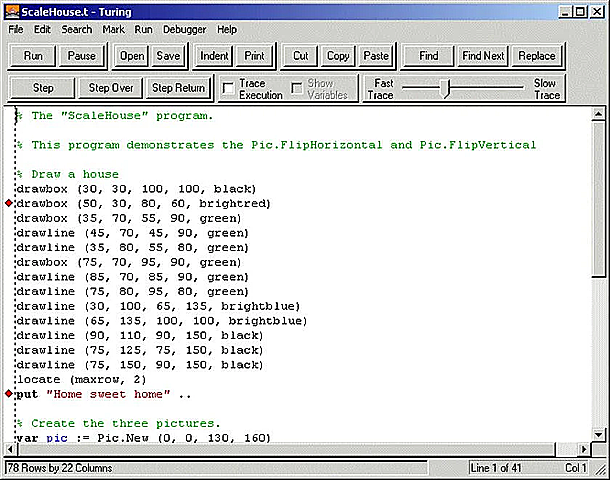The height and width of the screenshot is (480, 610).
Task: Click the window resize grip corner
Action: click(x=599, y=469)
